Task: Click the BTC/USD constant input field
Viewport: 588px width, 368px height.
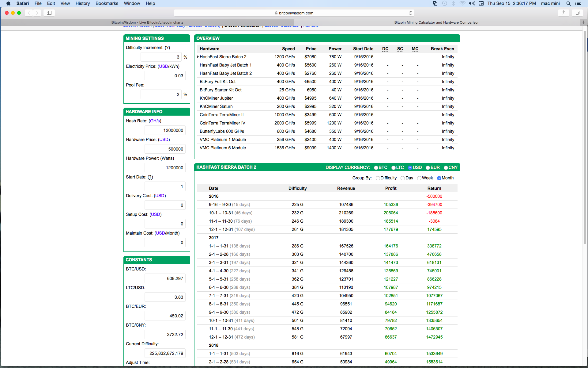Action: [x=165, y=278]
